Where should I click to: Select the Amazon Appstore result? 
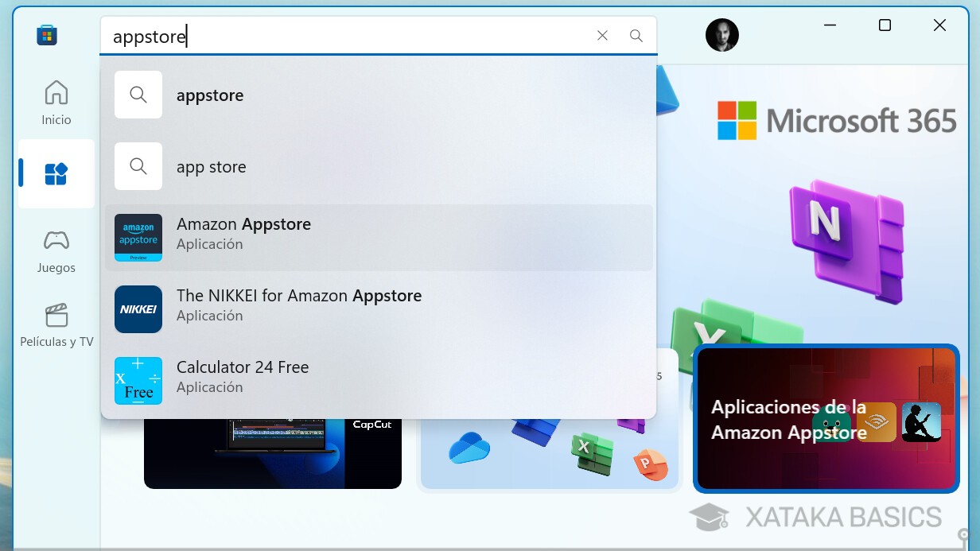pyautogui.click(x=379, y=238)
